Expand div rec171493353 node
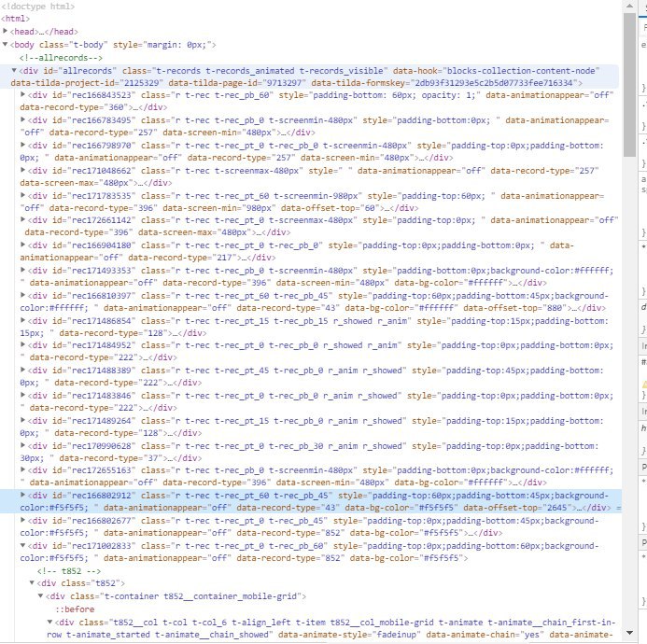 coord(23,271)
